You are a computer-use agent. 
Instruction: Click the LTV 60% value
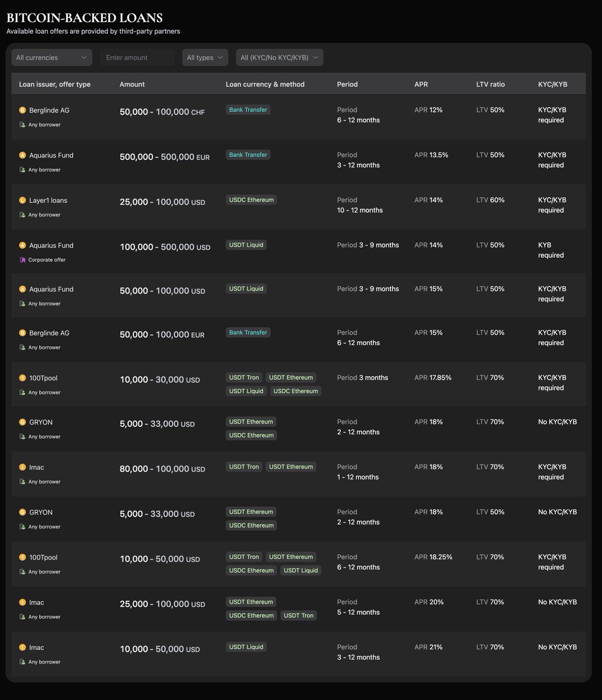tap(491, 199)
